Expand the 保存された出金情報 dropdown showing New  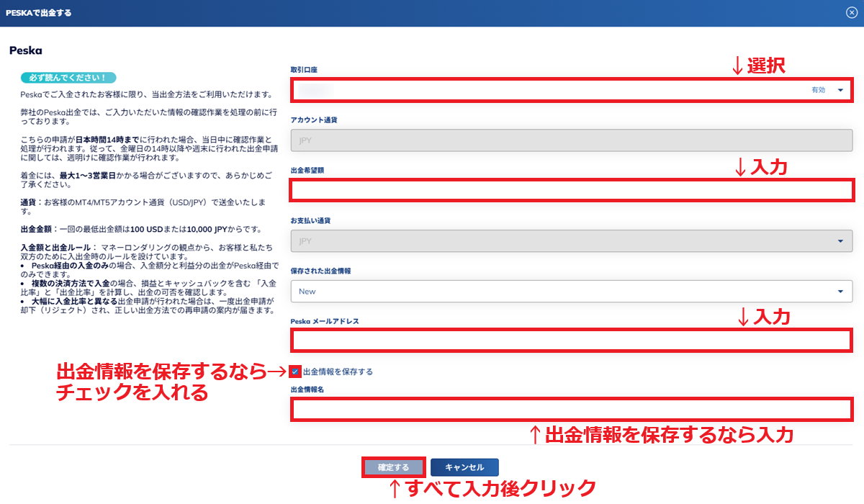[x=572, y=291]
